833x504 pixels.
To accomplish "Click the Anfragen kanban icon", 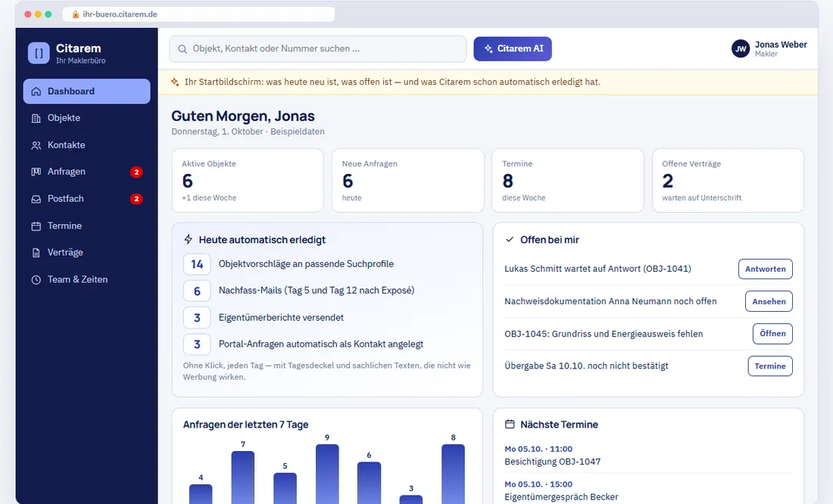I will tap(36, 172).
